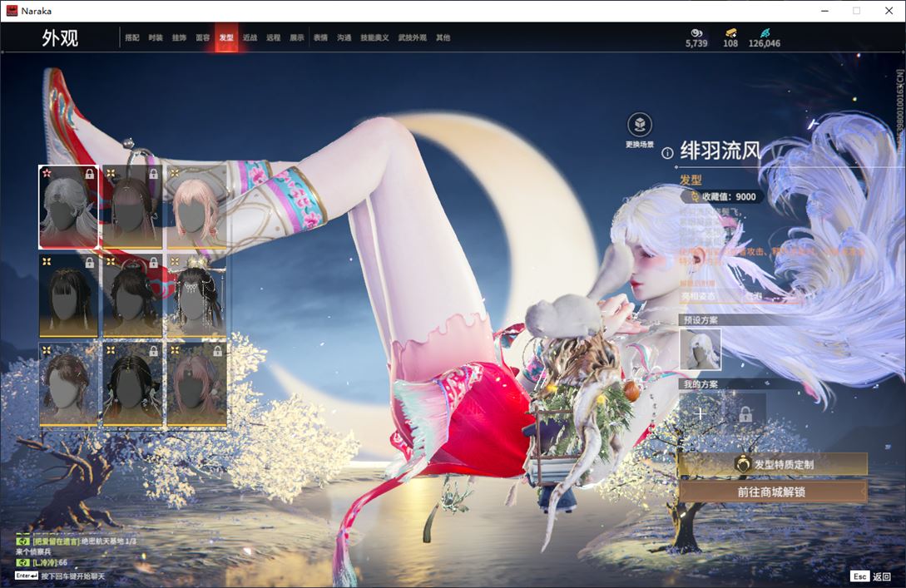Viewport: 906px width, 588px height.
Task: Click the 绯羽流风 hairstyle title
Action: pyautogui.click(x=720, y=151)
